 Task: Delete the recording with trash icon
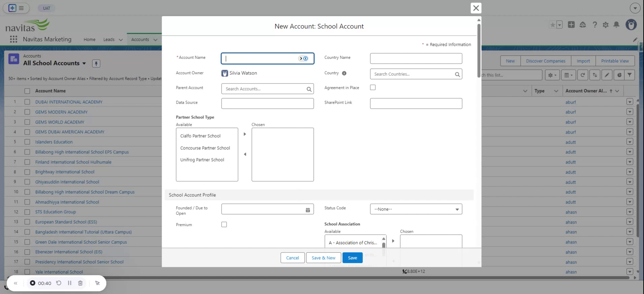point(80,283)
